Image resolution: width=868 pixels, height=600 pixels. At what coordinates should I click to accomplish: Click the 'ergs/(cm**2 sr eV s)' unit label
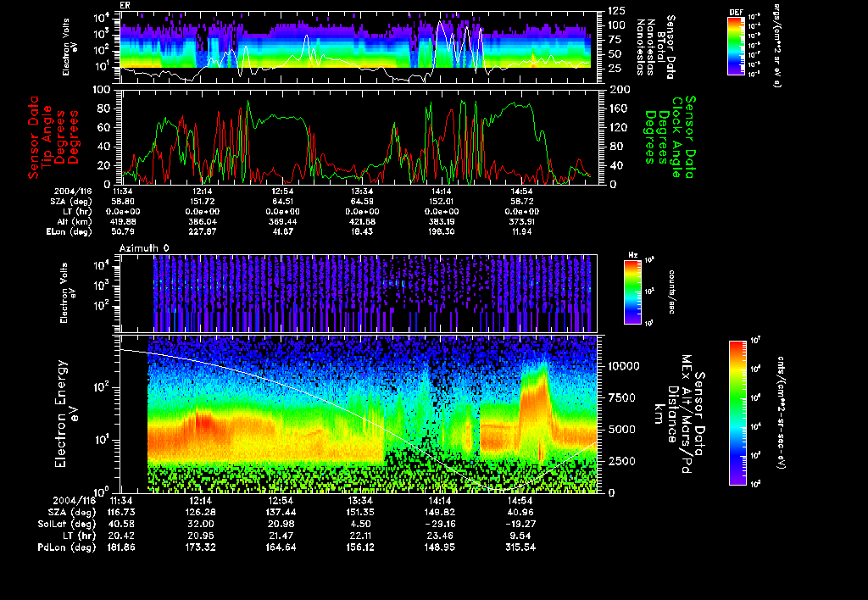point(777,46)
